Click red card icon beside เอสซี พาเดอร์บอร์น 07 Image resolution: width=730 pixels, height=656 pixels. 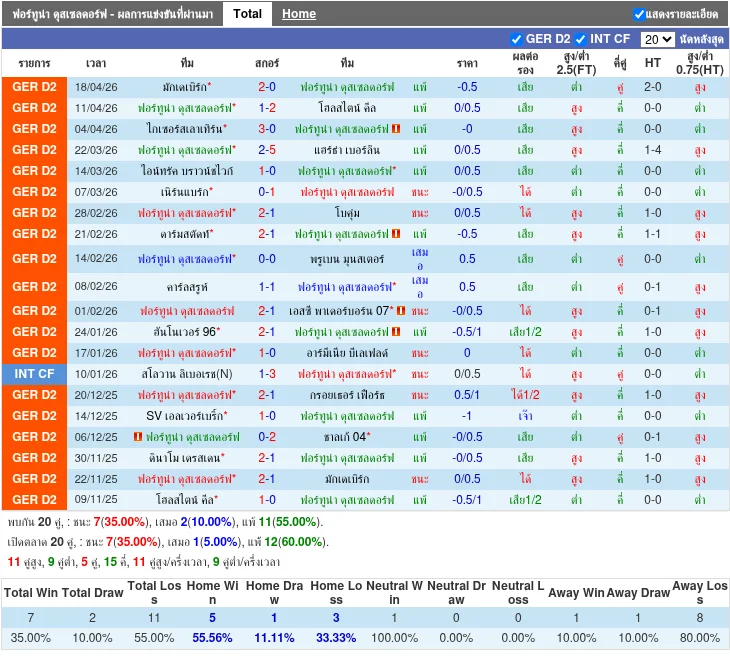coord(400,311)
